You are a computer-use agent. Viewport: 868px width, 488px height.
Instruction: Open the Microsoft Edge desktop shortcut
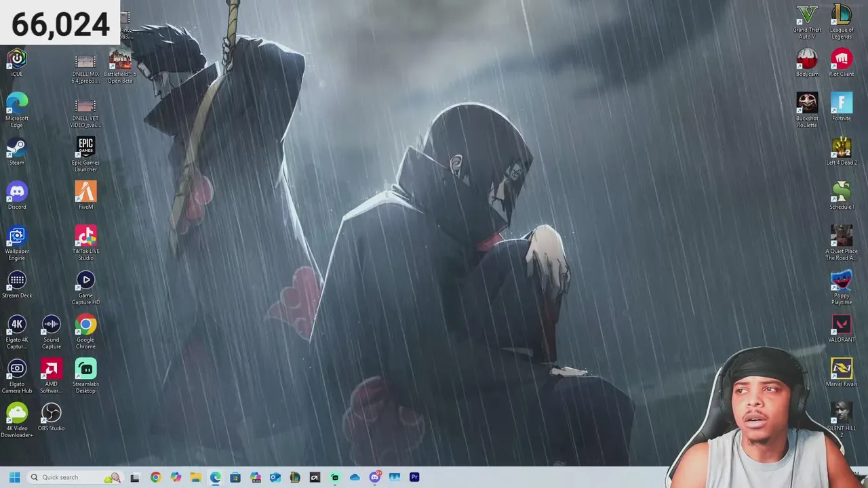(x=17, y=110)
